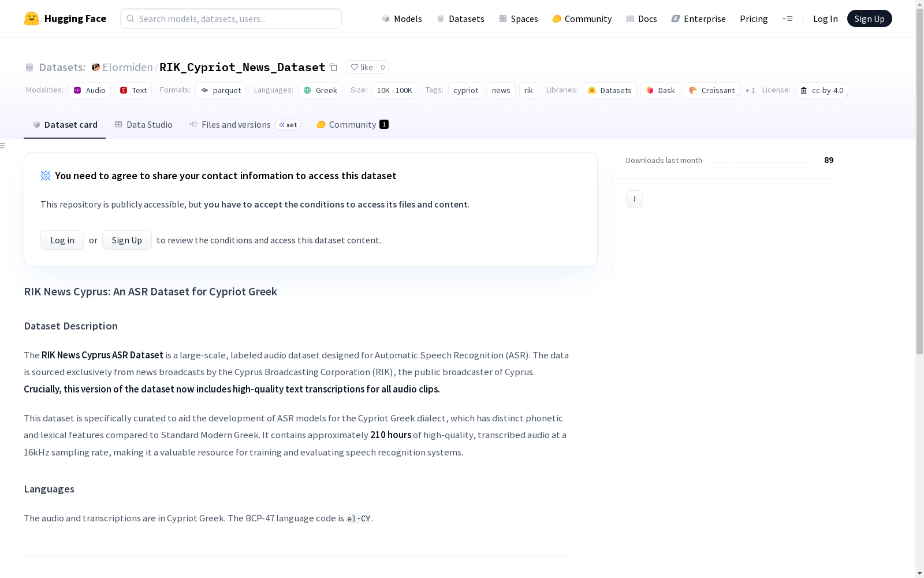The image size is (924, 578).
Task: Click the dark Sign Up header button
Action: (870, 18)
